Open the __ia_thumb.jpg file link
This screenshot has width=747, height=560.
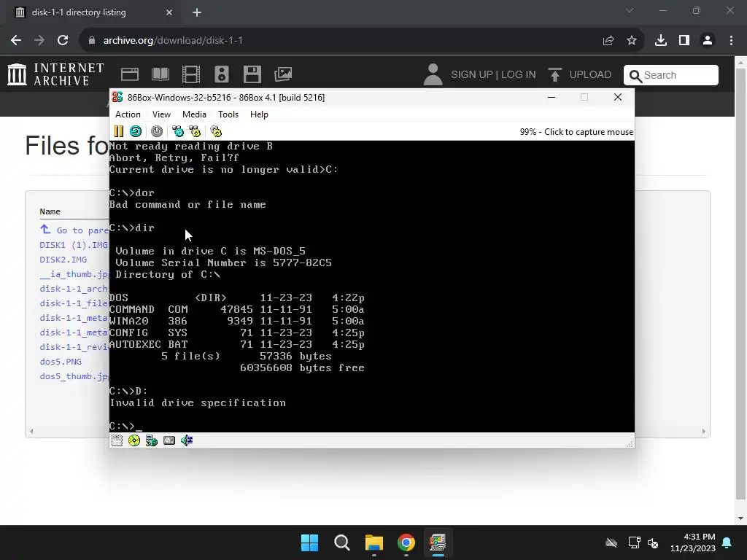74,274
